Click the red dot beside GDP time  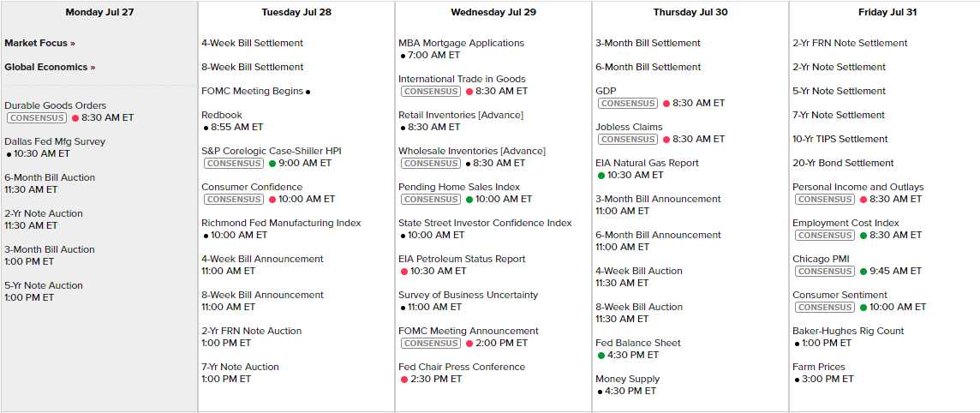pos(666,104)
